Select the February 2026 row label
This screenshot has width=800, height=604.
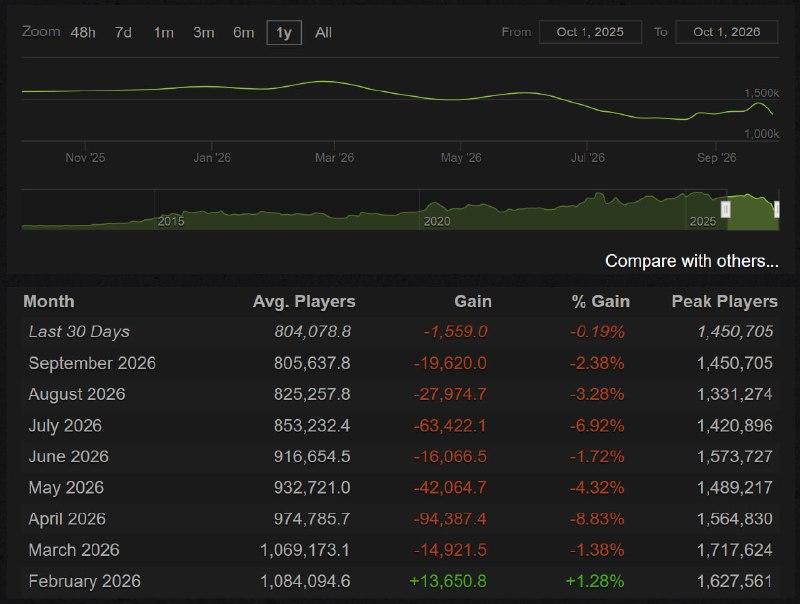point(85,581)
